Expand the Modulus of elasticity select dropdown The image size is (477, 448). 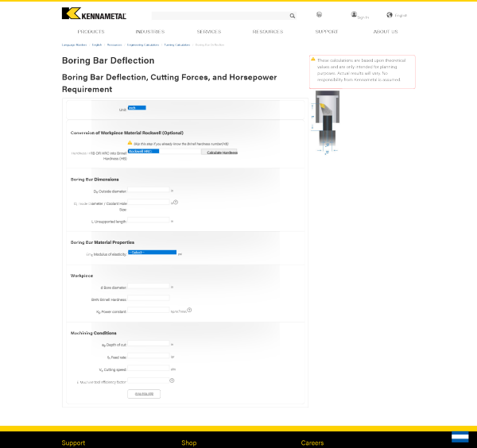151,253
